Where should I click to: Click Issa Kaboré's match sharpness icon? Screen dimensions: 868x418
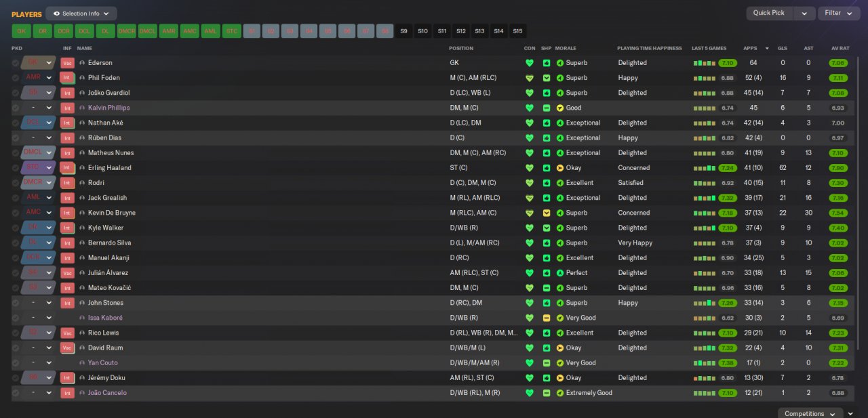547,318
